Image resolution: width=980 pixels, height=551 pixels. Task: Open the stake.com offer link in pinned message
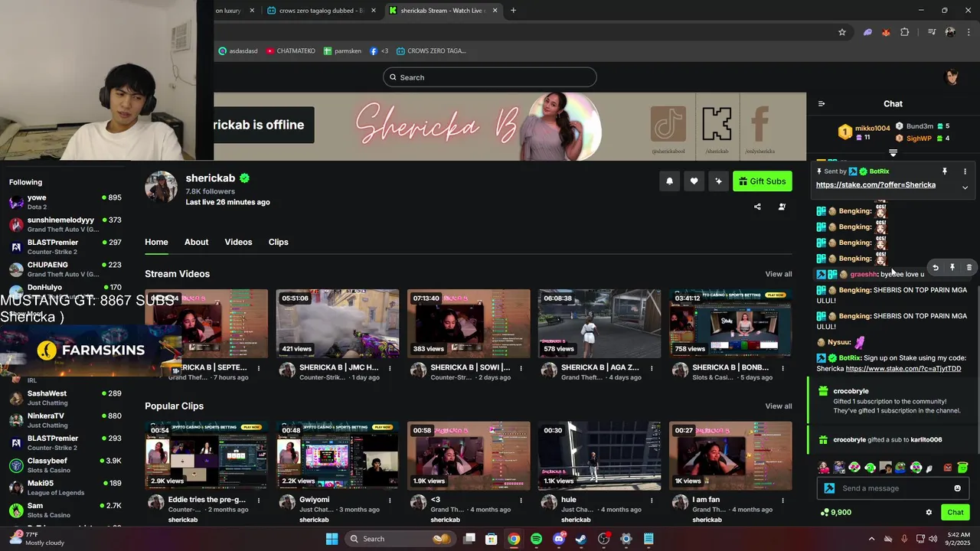(875, 184)
